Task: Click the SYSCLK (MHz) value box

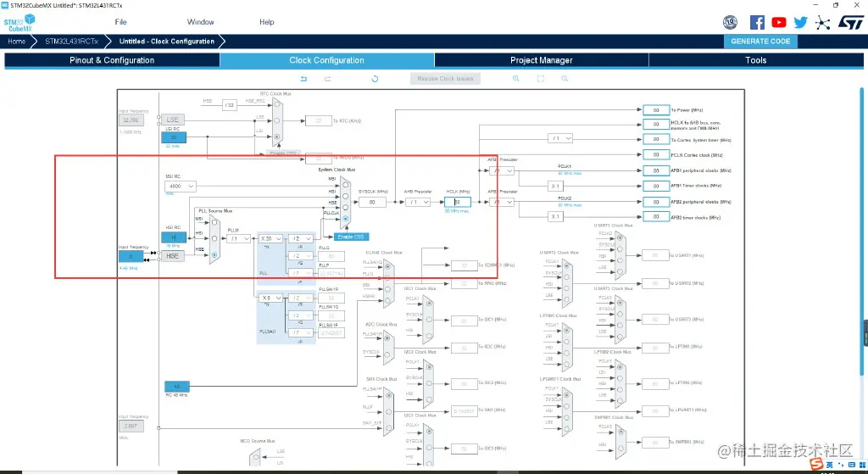Action: point(372,202)
